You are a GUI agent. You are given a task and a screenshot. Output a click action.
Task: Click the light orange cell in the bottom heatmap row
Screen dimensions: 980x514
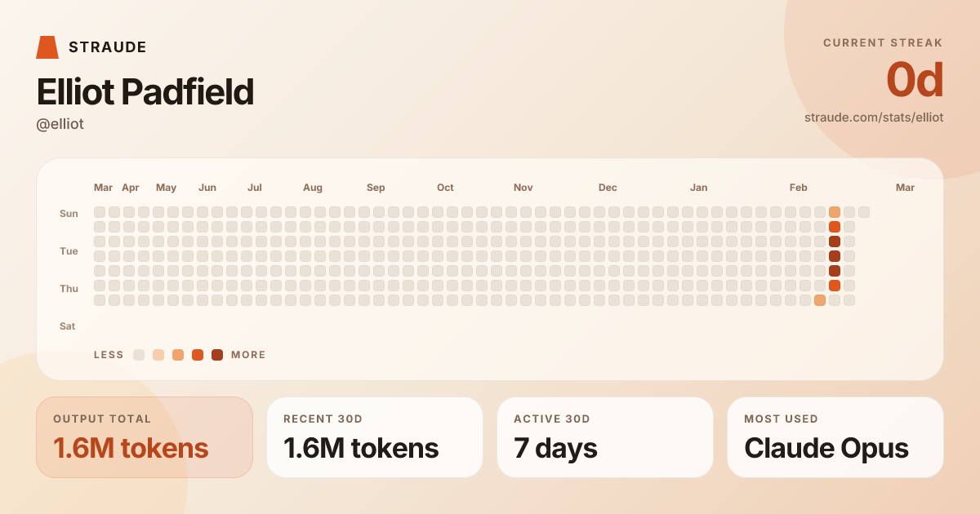[820, 300]
